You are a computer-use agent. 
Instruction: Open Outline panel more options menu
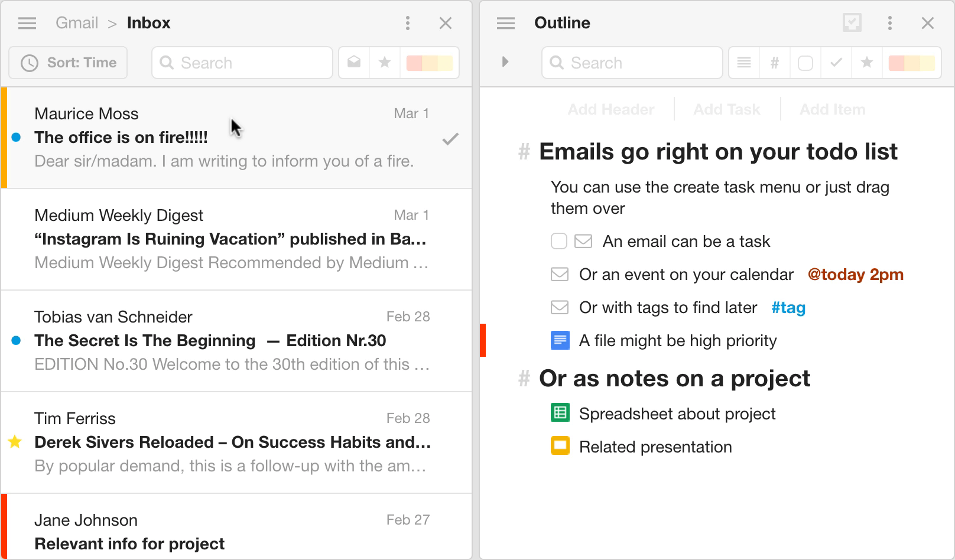(890, 23)
